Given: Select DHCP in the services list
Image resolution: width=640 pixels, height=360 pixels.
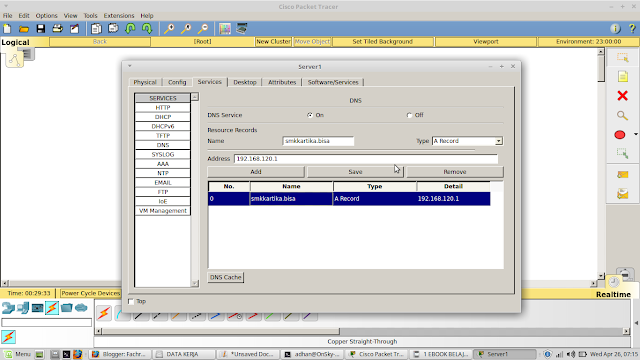Looking at the screenshot, I should coord(162,117).
